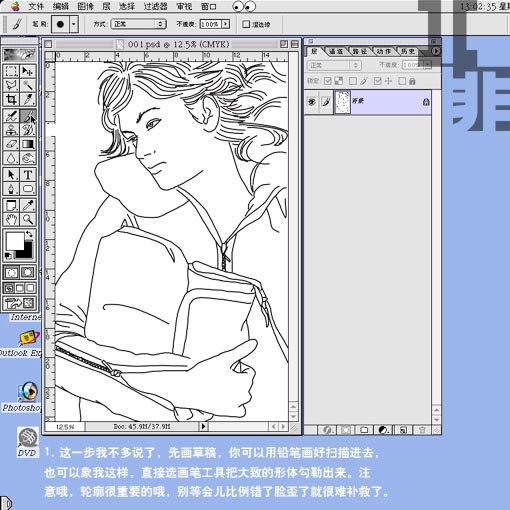Open the brush preset dropdown arrow

(x=74, y=24)
